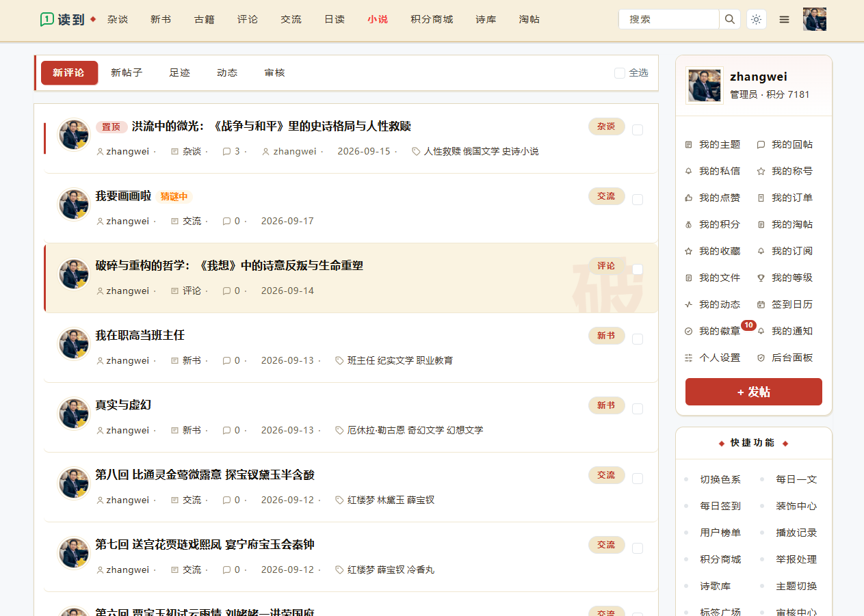
Task: Open 诗库 in the top navigation
Action: click(x=486, y=19)
